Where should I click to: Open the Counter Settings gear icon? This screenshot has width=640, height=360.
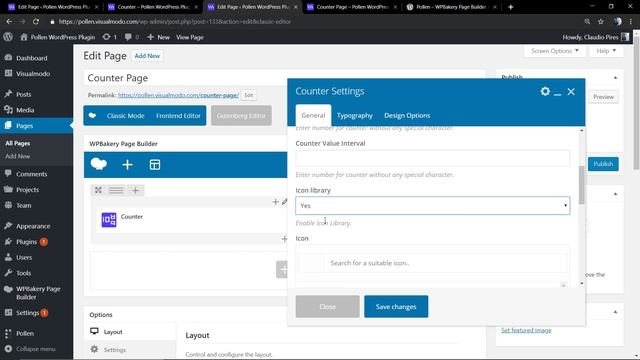pos(545,91)
